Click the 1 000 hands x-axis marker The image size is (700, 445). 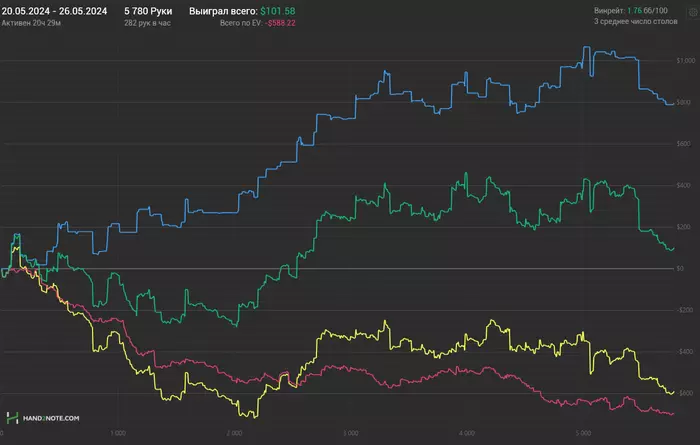point(118,433)
